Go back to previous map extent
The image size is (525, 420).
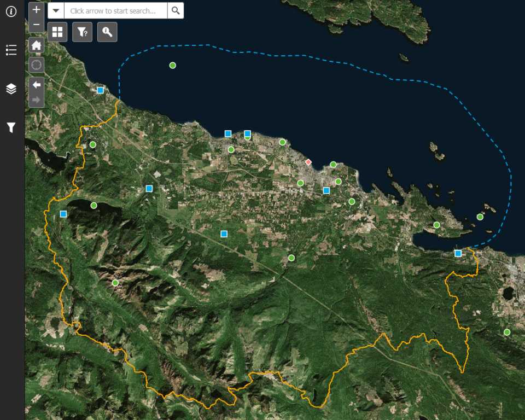(x=37, y=85)
